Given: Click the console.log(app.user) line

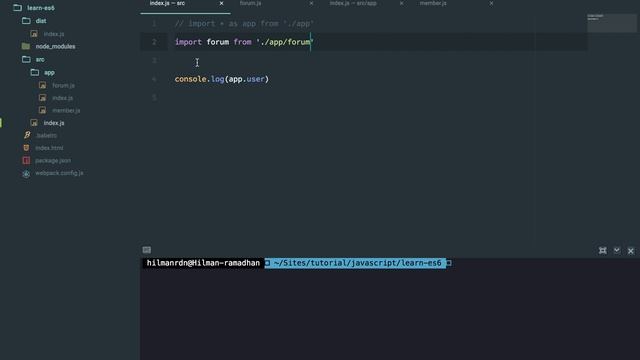Looking at the screenshot, I should pyautogui.click(x=222, y=79).
